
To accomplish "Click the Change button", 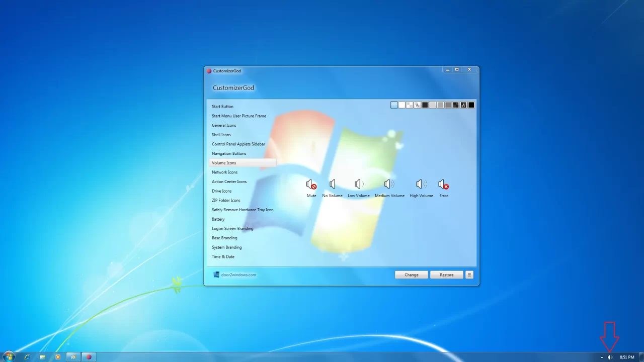I will click(x=411, y=275).
